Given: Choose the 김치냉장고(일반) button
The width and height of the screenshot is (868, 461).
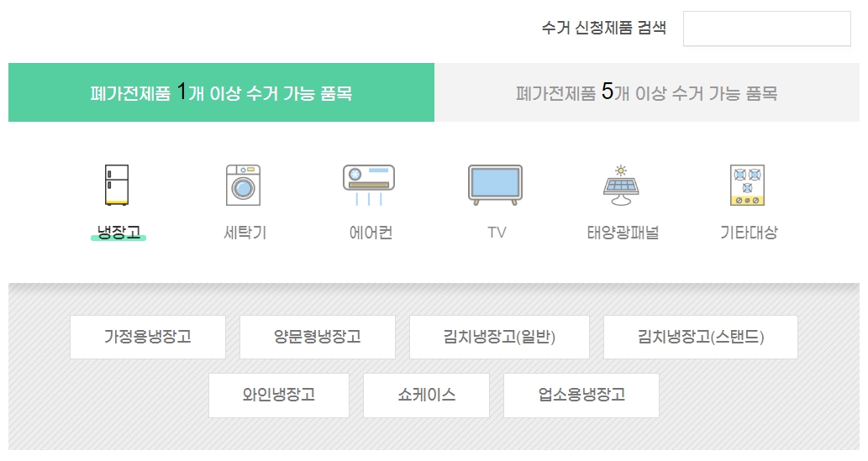Looking at the screenshot, I should 499,337.
